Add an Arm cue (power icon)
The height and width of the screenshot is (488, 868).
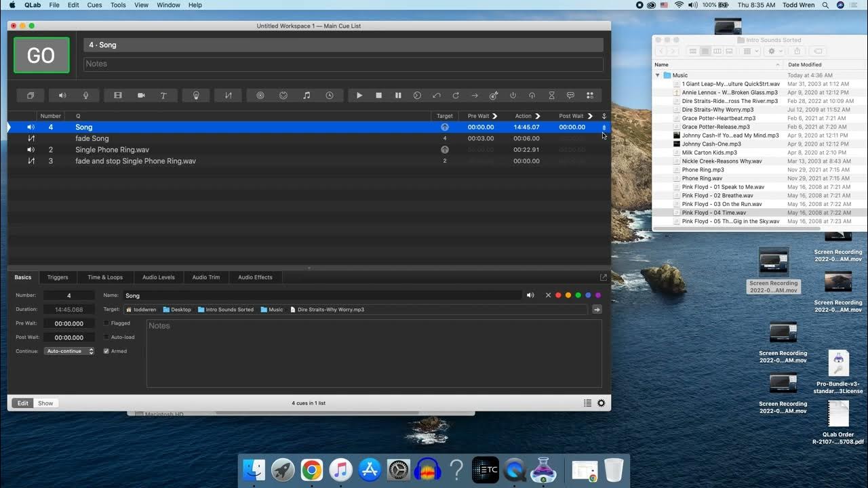coord(513,96)
